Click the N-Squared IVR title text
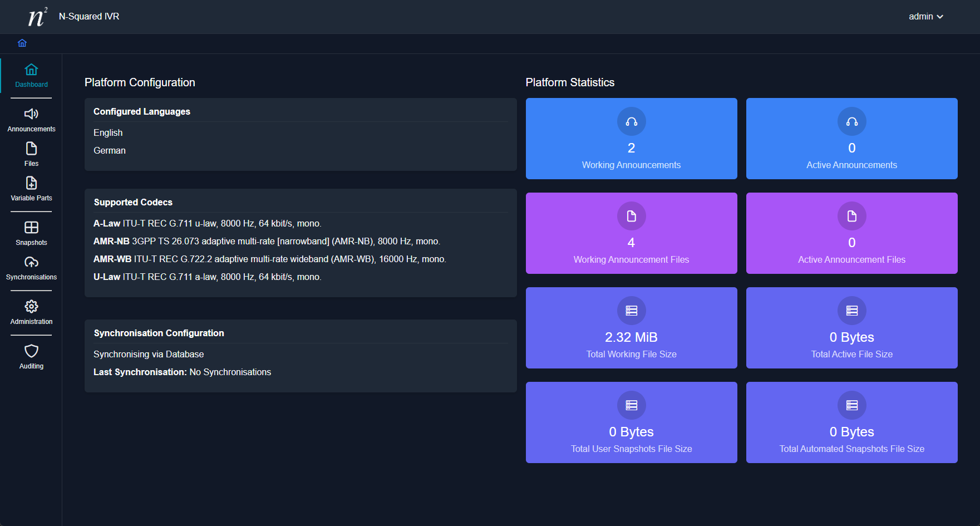 [x=89, y=17]
